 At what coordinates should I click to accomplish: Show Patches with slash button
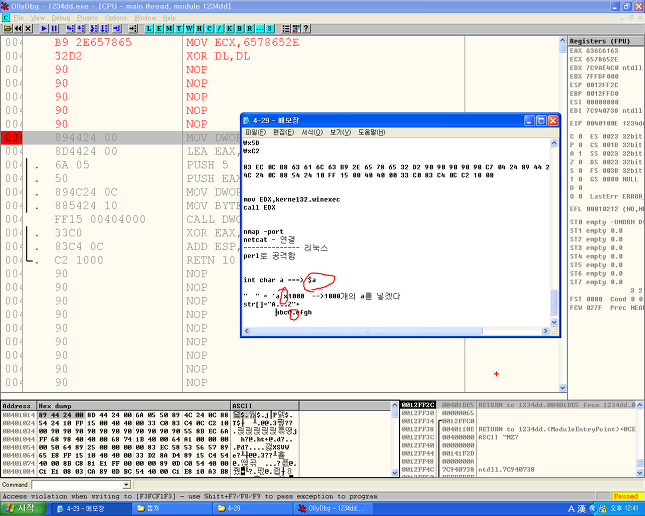click(x=219, y=28)
